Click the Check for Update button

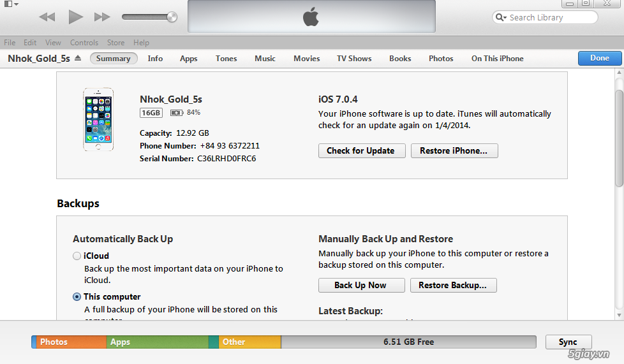(x=362, y=151)
